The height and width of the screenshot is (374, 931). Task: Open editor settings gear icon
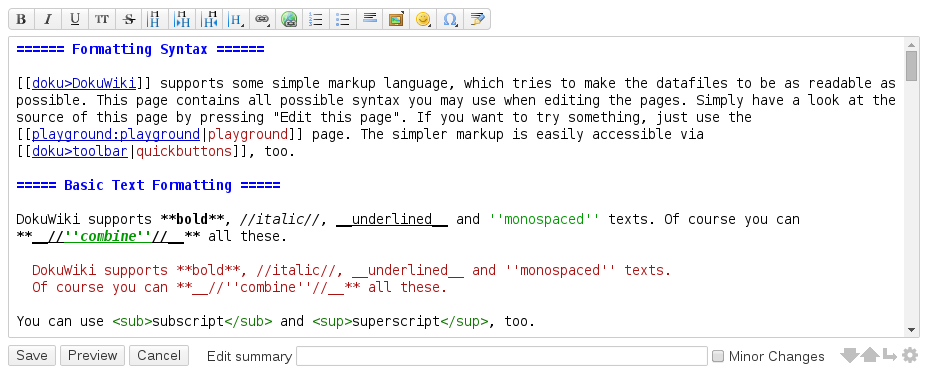tap(910, 356)
